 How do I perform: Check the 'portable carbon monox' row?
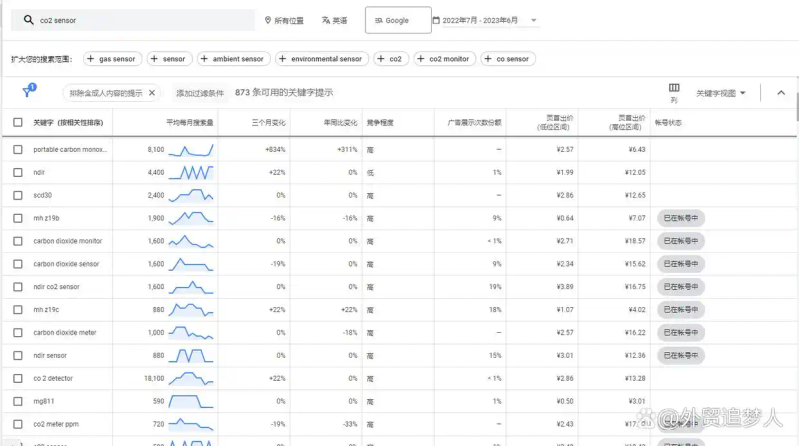coord(18,149)
